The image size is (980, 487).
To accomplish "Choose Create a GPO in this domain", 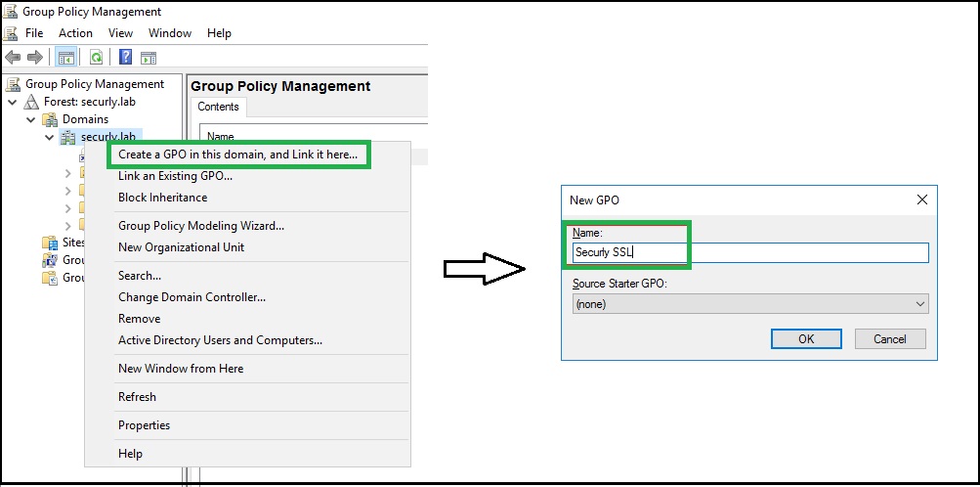I will [237, 154].
